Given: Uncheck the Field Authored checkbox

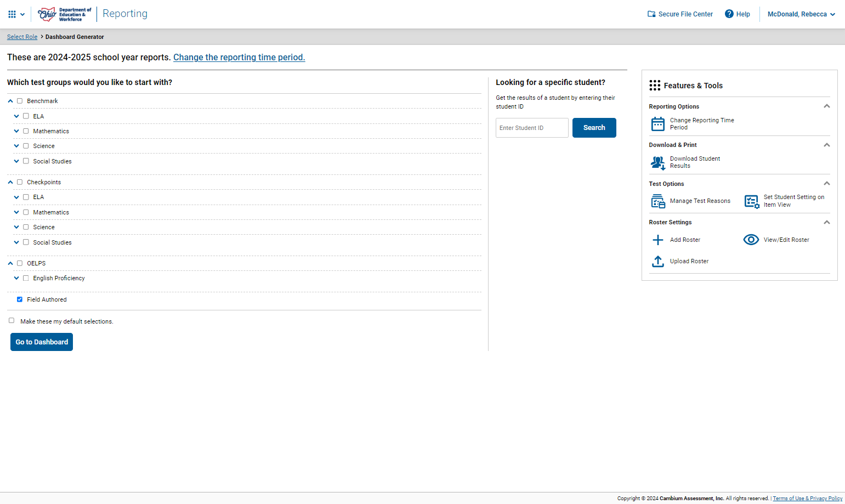Looking at the screenshot, I should pyautogui.click(x=20, y=299).
